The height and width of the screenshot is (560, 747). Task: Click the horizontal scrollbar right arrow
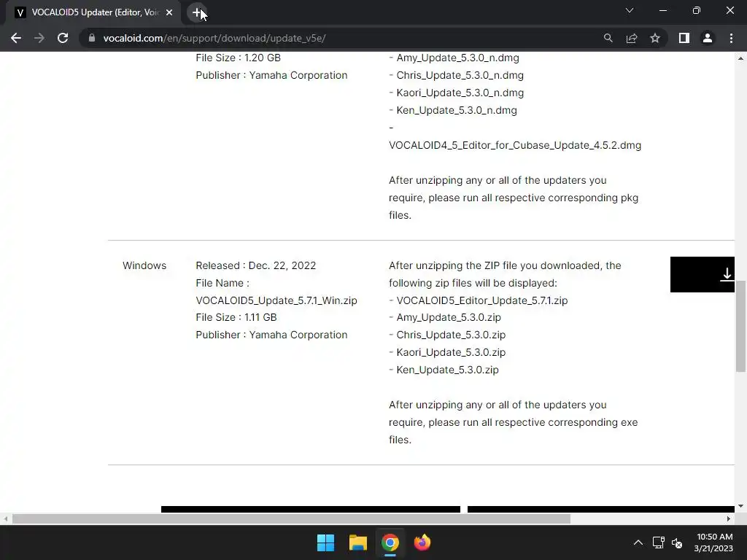point(729,518)
